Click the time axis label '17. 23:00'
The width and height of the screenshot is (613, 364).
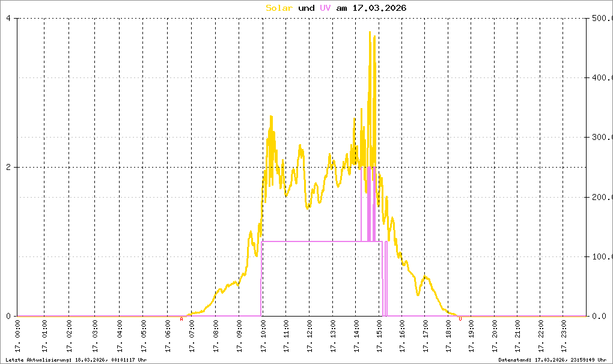point(563,336)
